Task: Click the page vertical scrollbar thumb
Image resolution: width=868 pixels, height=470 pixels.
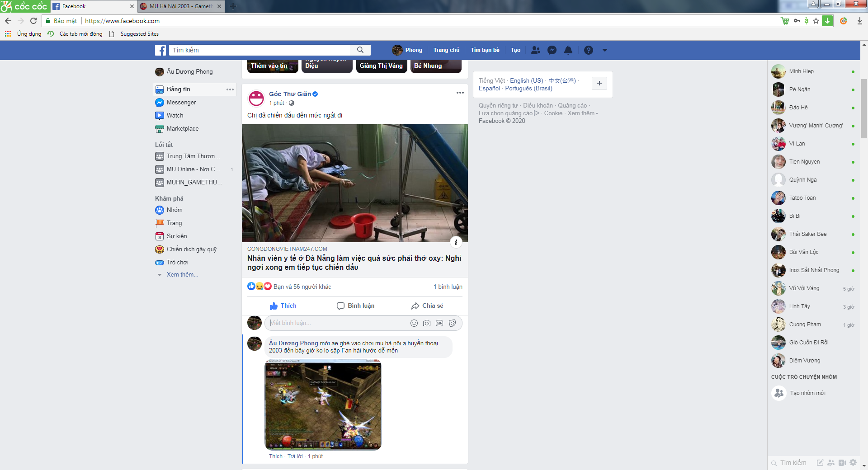Action: click(864, 108)
